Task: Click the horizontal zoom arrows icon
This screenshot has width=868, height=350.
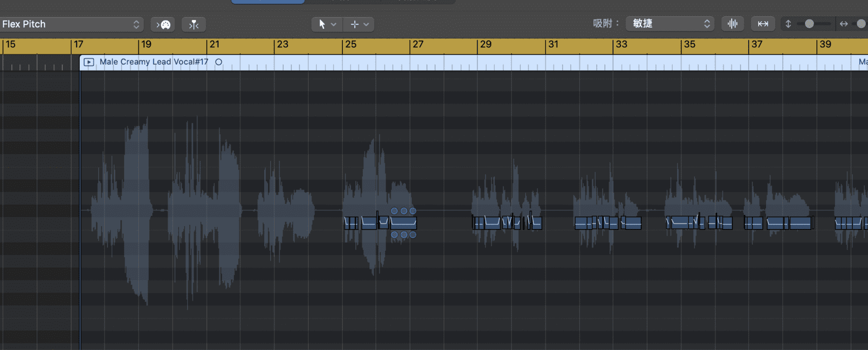Action: click(x=844, y=24)
